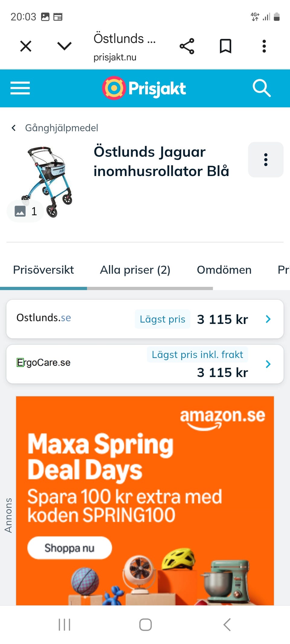The image size is (290, 644).
Task: Open the browser three-dot menu
Action: [x=264, y=46]
